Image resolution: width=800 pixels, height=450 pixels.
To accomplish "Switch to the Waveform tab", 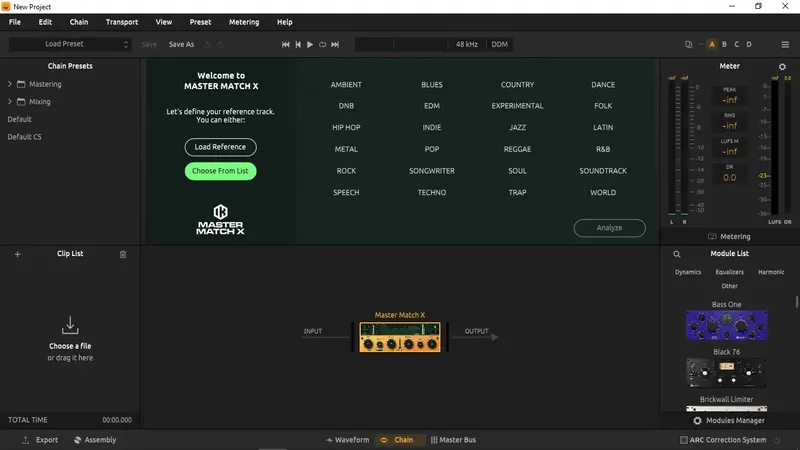I will (x=347, y=440).
